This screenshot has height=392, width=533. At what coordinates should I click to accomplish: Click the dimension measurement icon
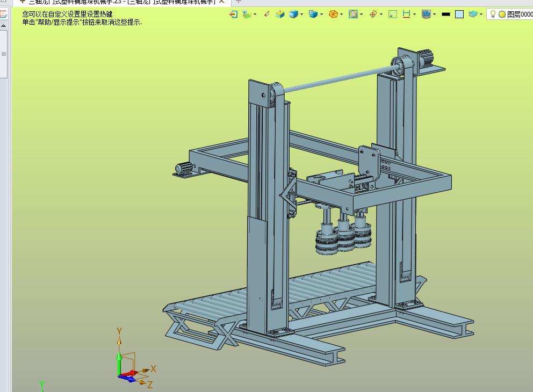[406, 14]
